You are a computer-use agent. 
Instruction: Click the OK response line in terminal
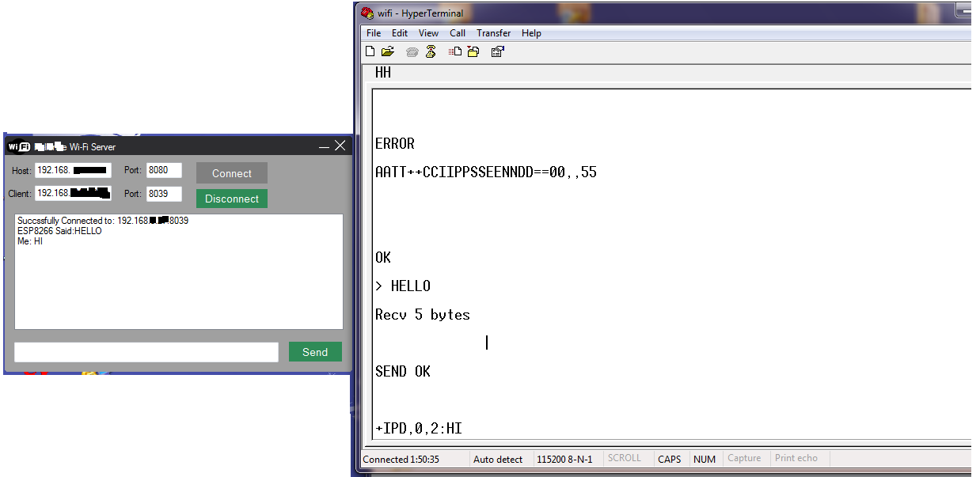point(383,258)
